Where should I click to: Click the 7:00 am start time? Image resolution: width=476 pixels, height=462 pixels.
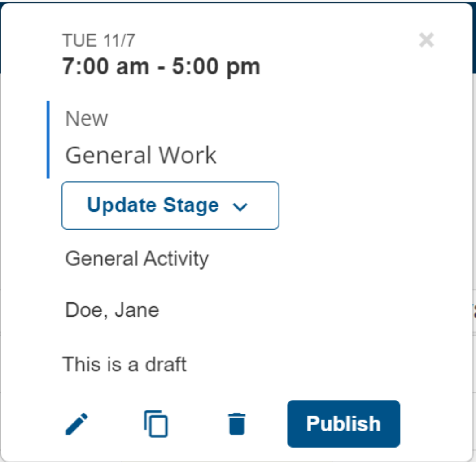(x=105, y=67)
